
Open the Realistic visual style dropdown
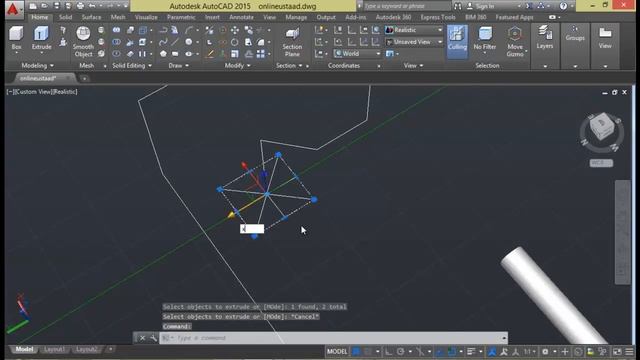[414, 30]
